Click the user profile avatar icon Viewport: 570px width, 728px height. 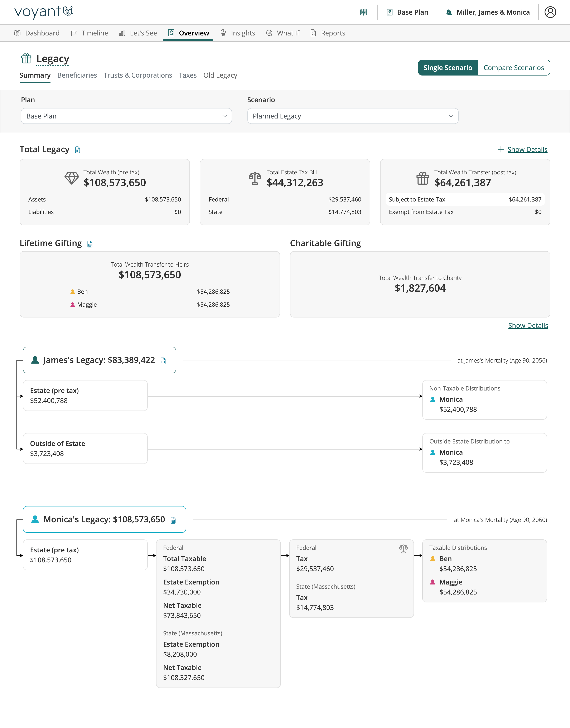550,12
